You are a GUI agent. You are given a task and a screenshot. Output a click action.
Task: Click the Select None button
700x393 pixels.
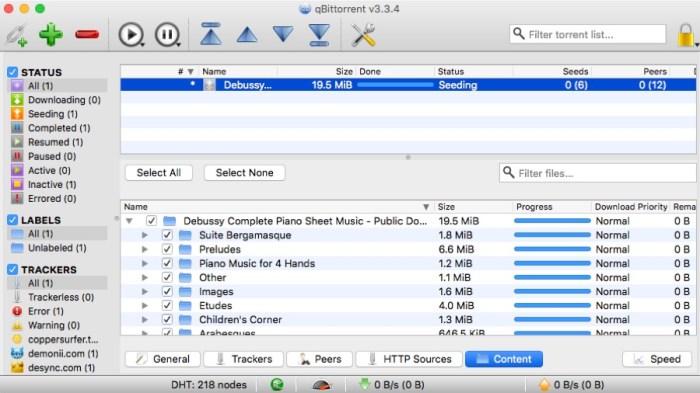[x=245, y=173]
